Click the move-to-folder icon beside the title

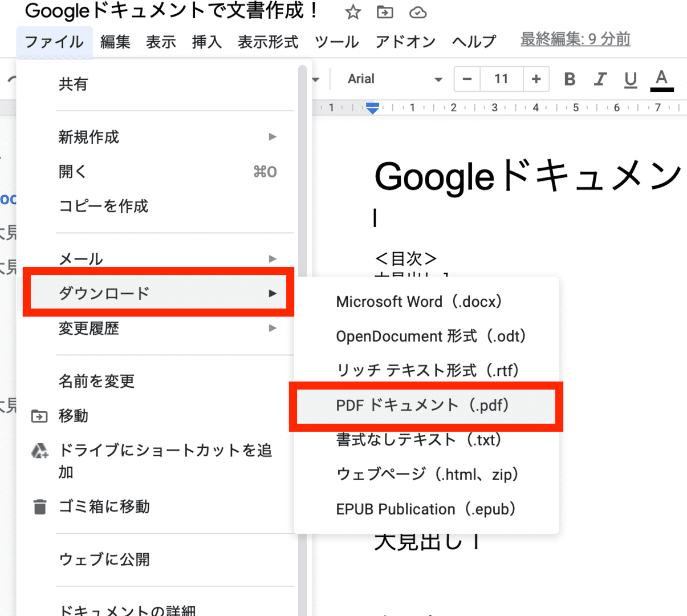[385, 12]
